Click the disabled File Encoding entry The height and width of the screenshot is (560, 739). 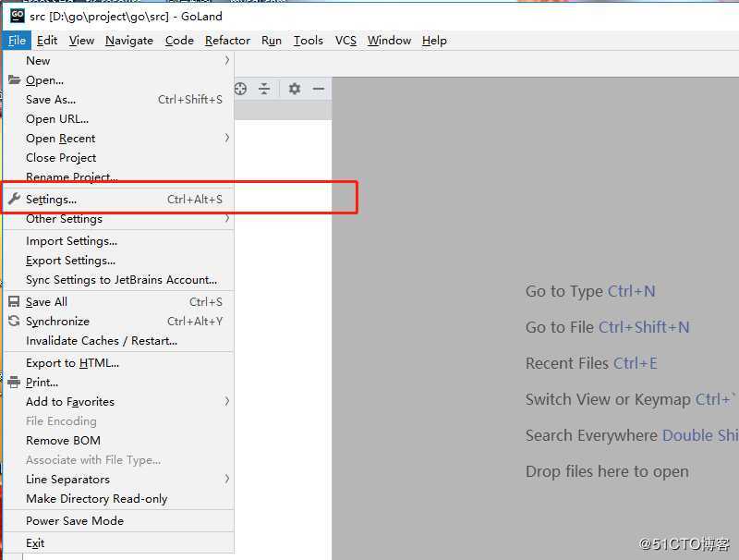click(118, 420)
